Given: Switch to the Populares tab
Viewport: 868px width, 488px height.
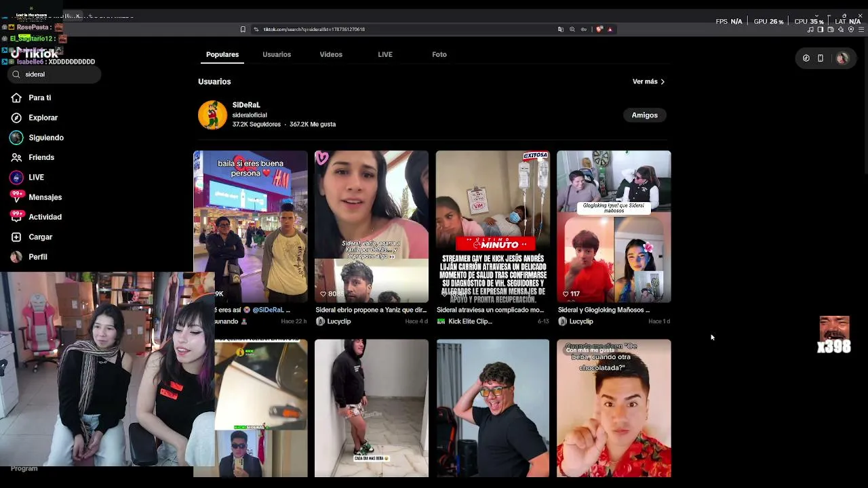Looking at the screenshot, I should 222,54.
